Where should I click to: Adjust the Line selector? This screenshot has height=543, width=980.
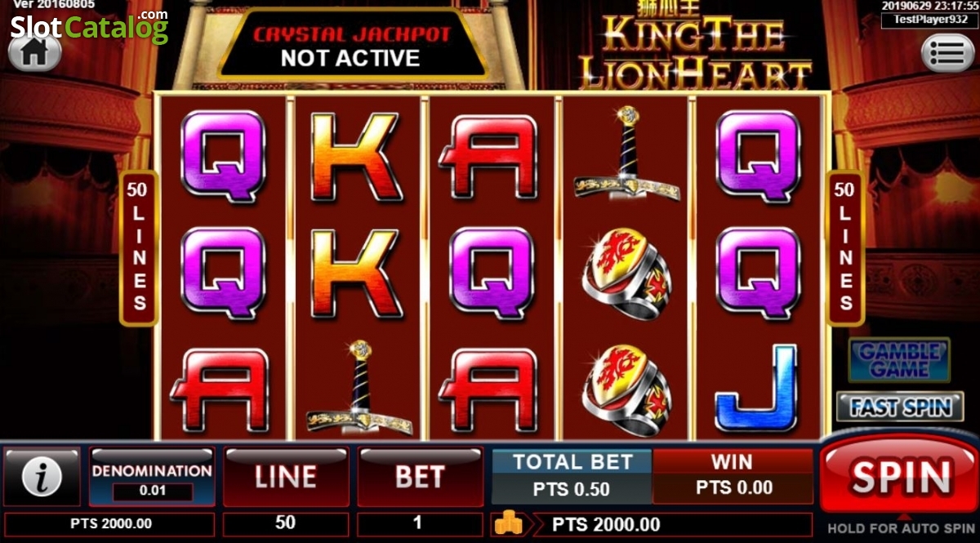(x=285, y=477)
